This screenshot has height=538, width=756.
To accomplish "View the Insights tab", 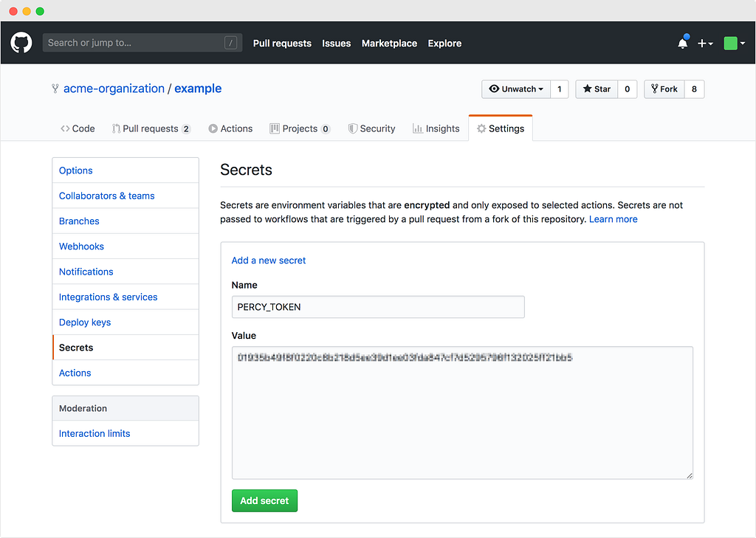I will (x=436, y=128).
